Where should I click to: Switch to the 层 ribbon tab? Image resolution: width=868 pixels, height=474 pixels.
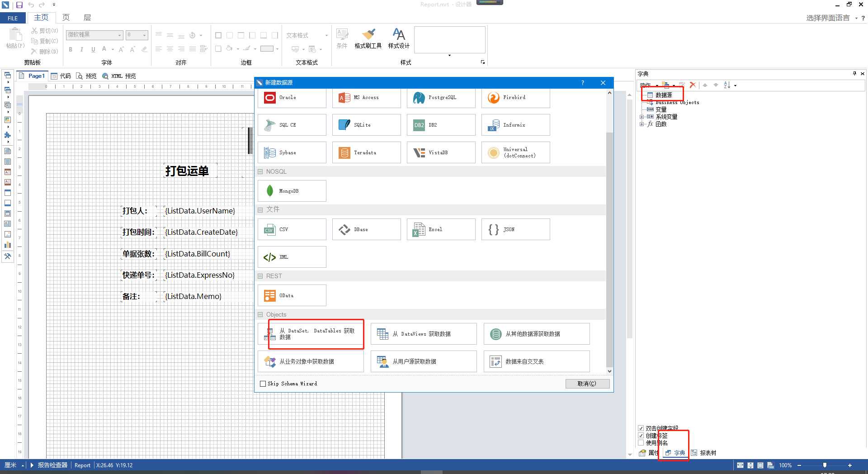click(87, 18)
